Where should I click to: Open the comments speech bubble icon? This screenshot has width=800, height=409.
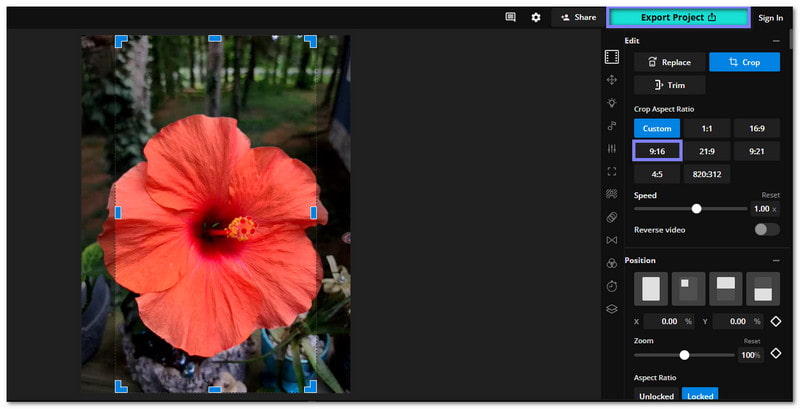[511, 17]
